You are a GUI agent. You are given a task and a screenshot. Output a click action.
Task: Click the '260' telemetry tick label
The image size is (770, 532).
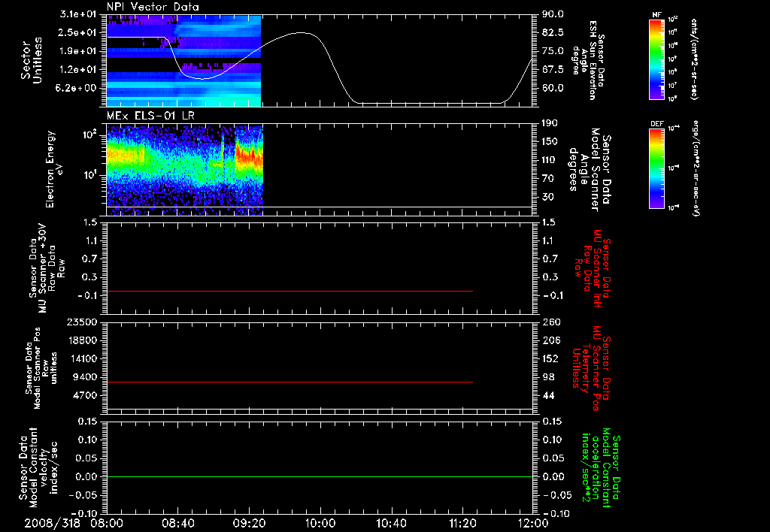pos(550,322)
